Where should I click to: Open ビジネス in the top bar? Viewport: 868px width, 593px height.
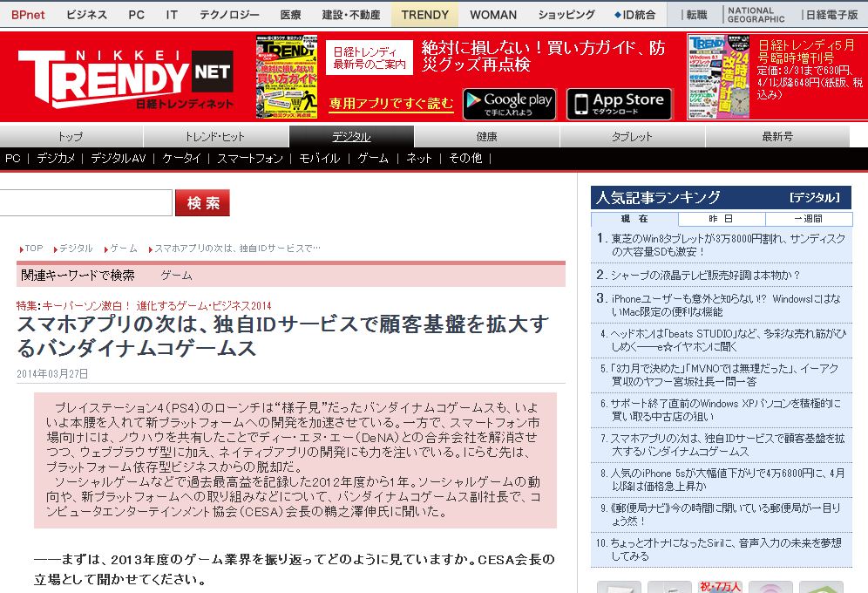[x=86, y=15]
